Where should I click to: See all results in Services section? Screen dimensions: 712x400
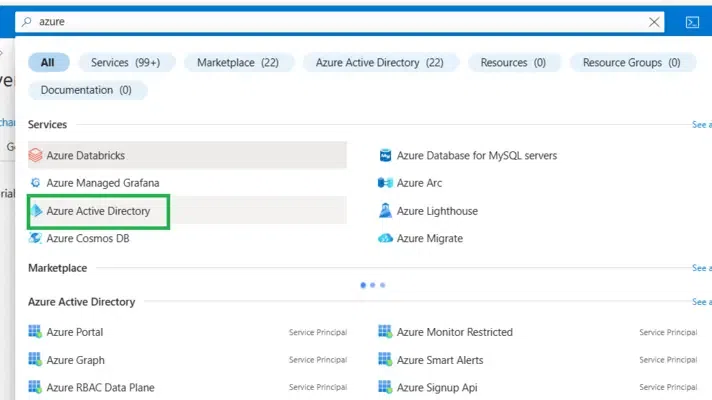[x=702, y=124]
